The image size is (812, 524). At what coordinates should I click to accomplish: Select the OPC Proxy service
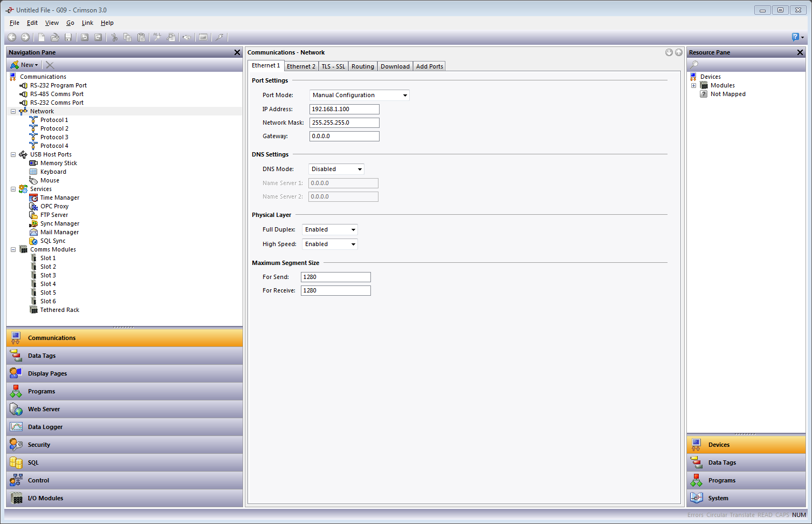tap(54, 206)
